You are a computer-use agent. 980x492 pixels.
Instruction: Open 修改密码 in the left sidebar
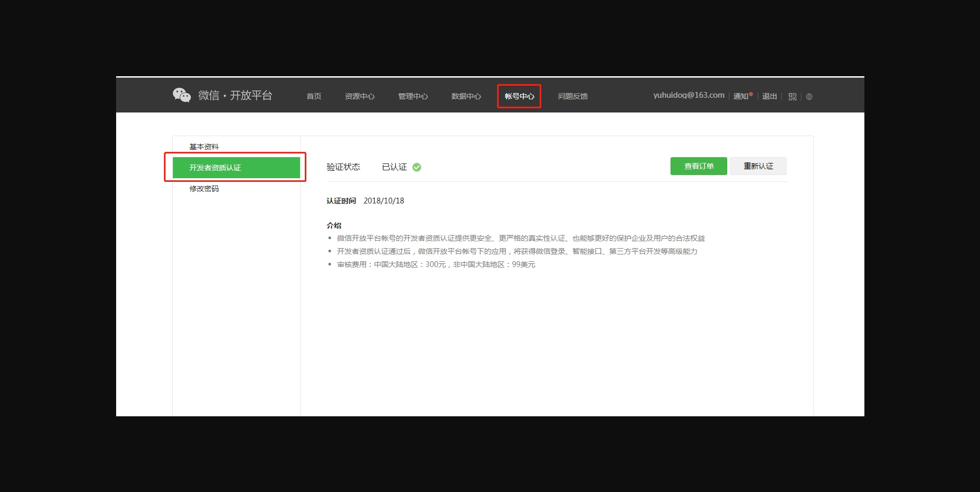pos(204,189)
